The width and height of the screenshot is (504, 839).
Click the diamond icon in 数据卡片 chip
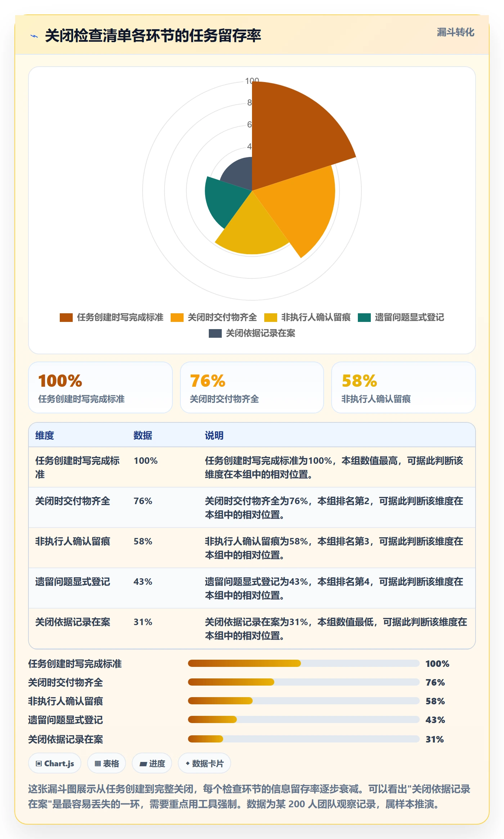click(x=188, y=763)
